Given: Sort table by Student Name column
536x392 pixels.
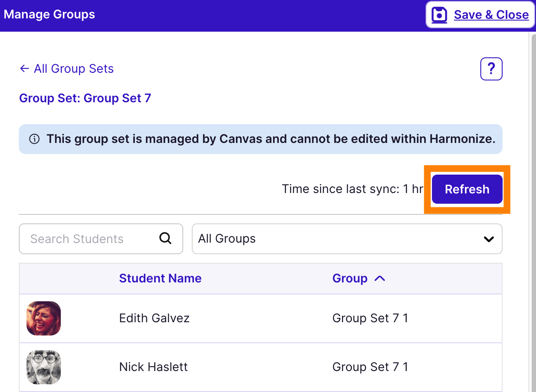Looking at the screenshot, I should (160, 279).
